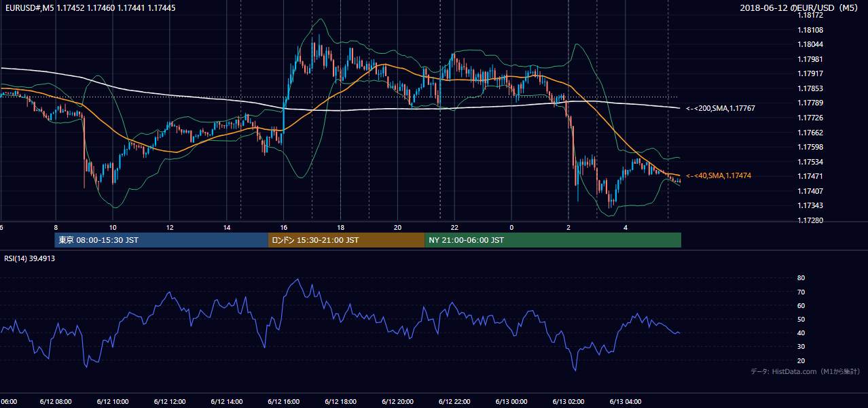Click the 6/12 20:00 bottom date label
Screen dimensions: 868x408
[x=398, y=402]
